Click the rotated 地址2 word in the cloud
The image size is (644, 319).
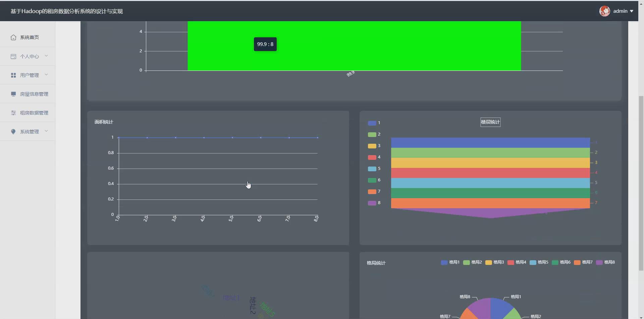[x=253, y=305]
